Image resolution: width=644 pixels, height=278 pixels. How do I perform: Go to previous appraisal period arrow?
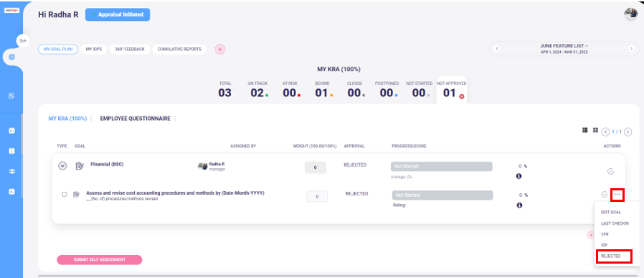496,49
